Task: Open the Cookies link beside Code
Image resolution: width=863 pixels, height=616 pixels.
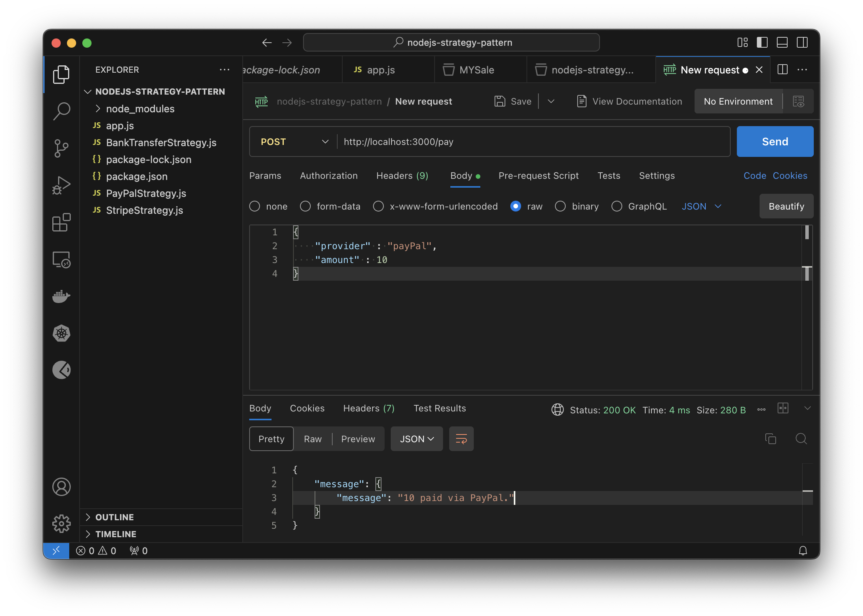Action: tap(790, 176)
